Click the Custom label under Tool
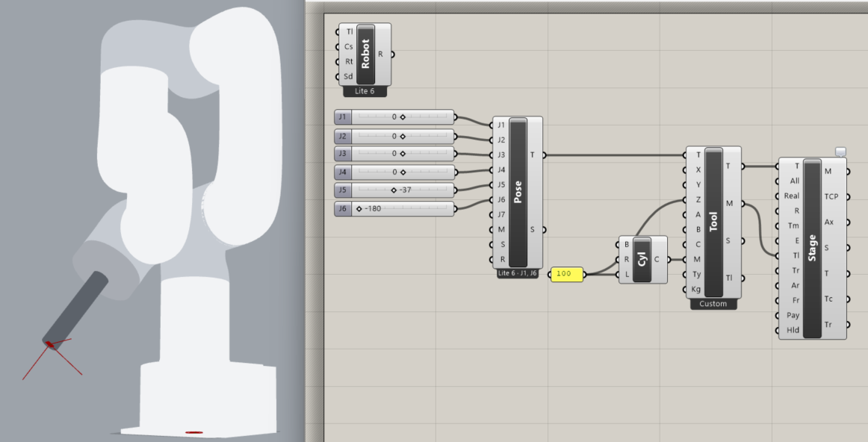This screenshot has width=868, height=442. tap(713, 304)
